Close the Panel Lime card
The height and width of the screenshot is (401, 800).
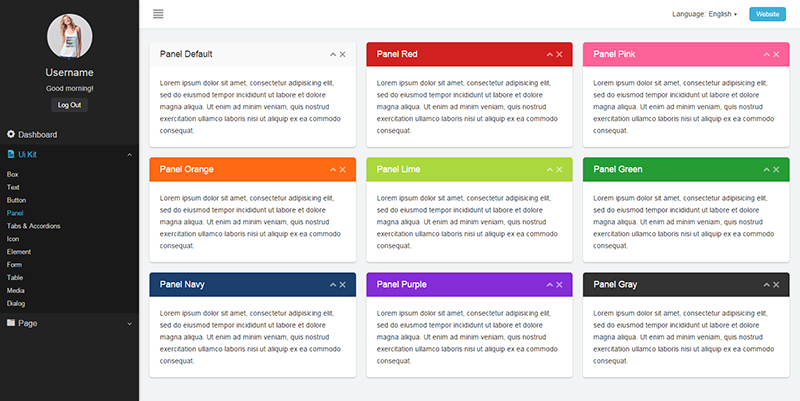point(559,169)
